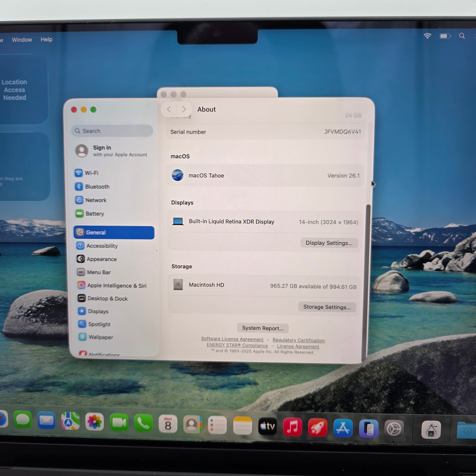Open Desktop & Dock settings
Viewport: 476px width, 476px height.
108,298
